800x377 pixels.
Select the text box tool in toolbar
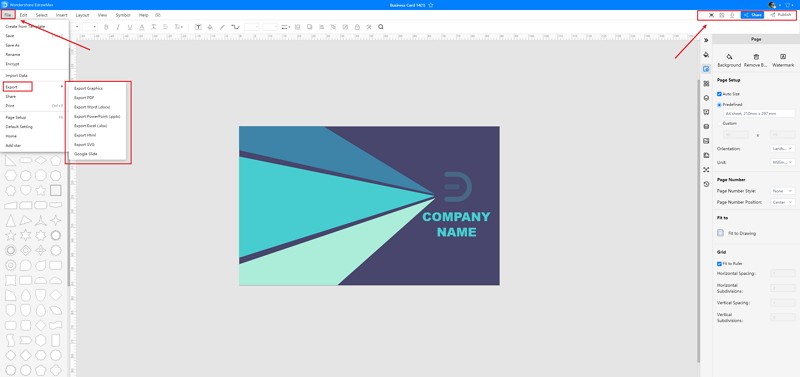pos(198,27)
